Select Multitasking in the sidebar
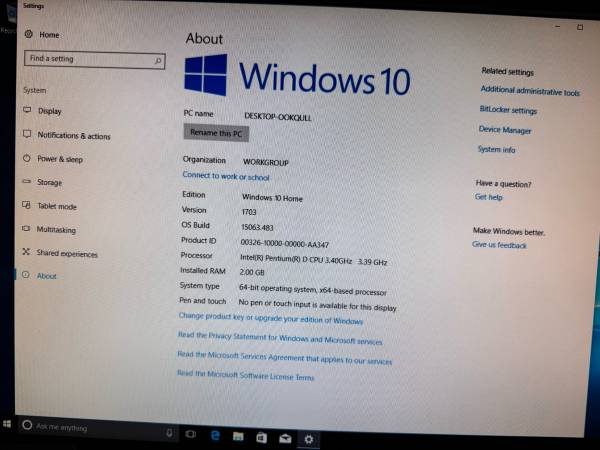The image size is (600, 450). [56, 230]
